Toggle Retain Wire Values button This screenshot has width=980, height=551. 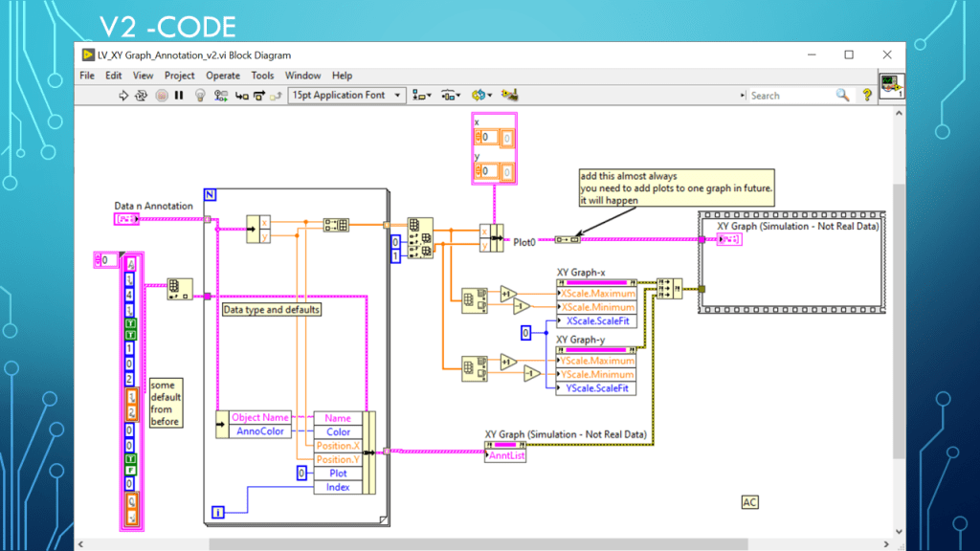pos(221,96)
